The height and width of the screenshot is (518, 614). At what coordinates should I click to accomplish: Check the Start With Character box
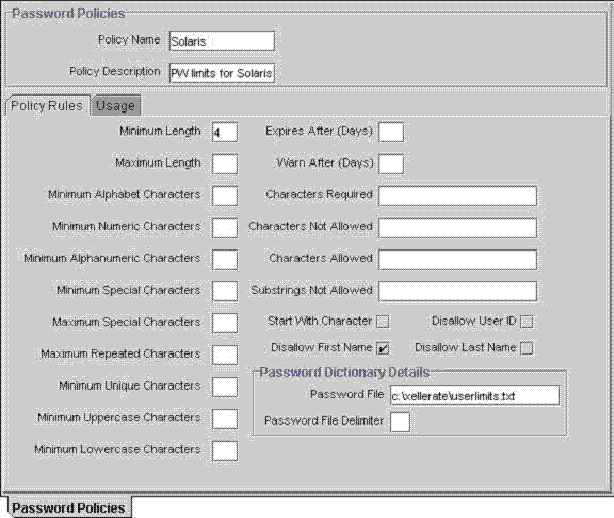click(x=383, y=321)
